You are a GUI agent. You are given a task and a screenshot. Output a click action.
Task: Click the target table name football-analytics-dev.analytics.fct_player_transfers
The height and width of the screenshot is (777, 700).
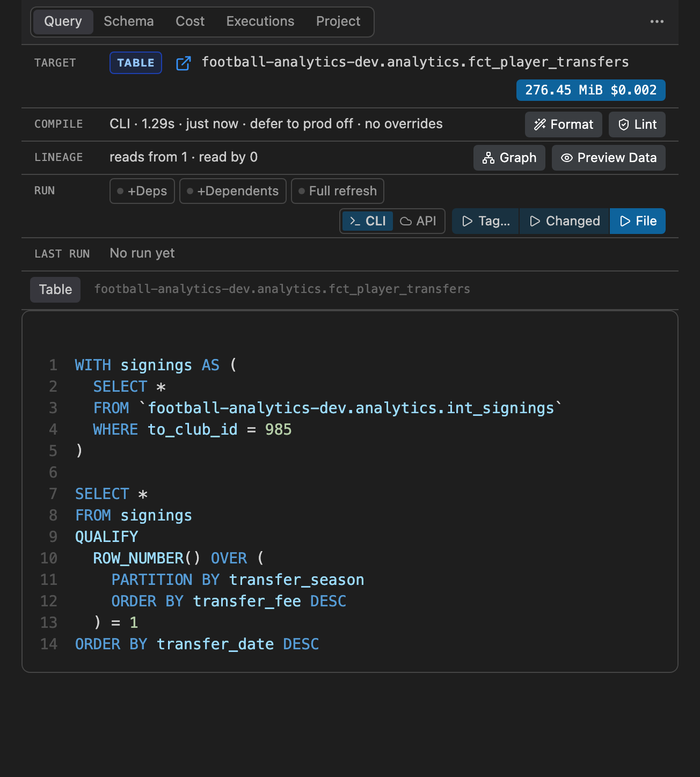415,62
